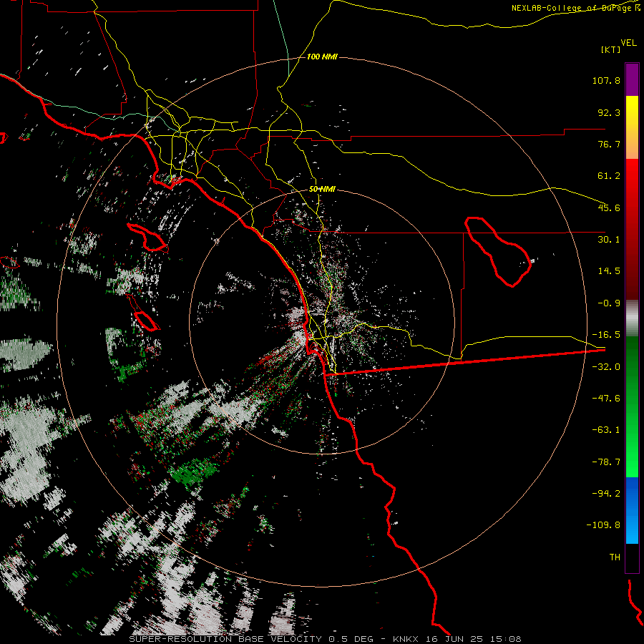Click the [KT] units label
The height and width of the screenshot is (644, 644).
(x=611, y=49)
